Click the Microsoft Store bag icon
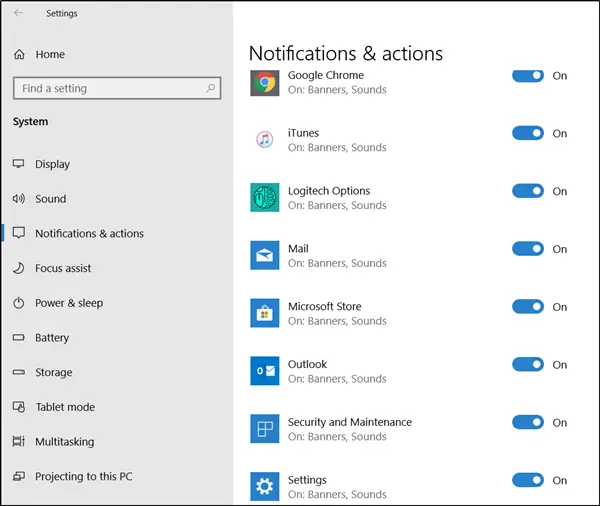 pyautogui.click(x=264, y=314)
